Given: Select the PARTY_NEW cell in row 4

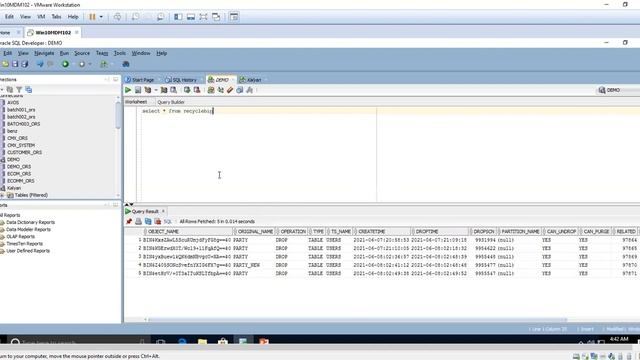Looking at the screenshot, I should click(246, 265).
